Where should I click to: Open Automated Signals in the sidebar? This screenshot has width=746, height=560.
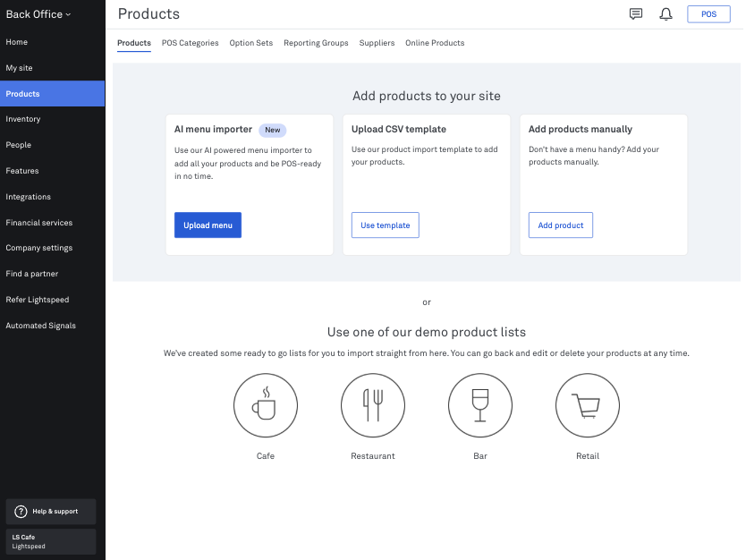53,326
